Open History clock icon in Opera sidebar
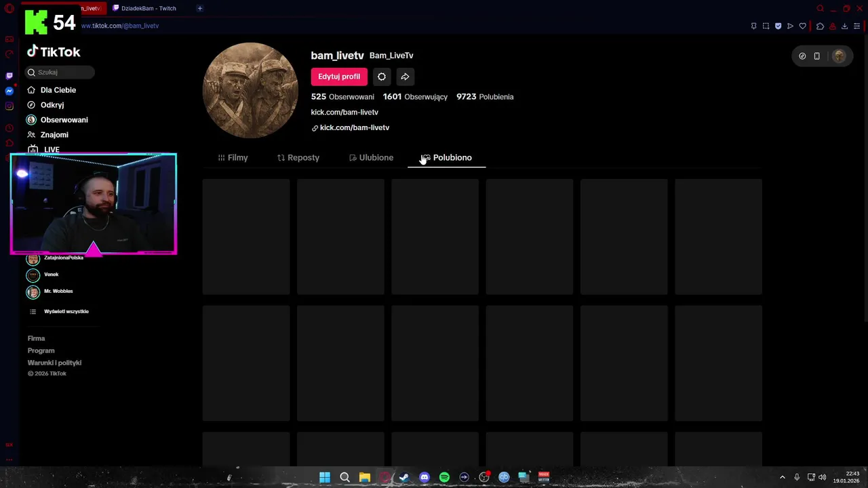 click(9, 128)
